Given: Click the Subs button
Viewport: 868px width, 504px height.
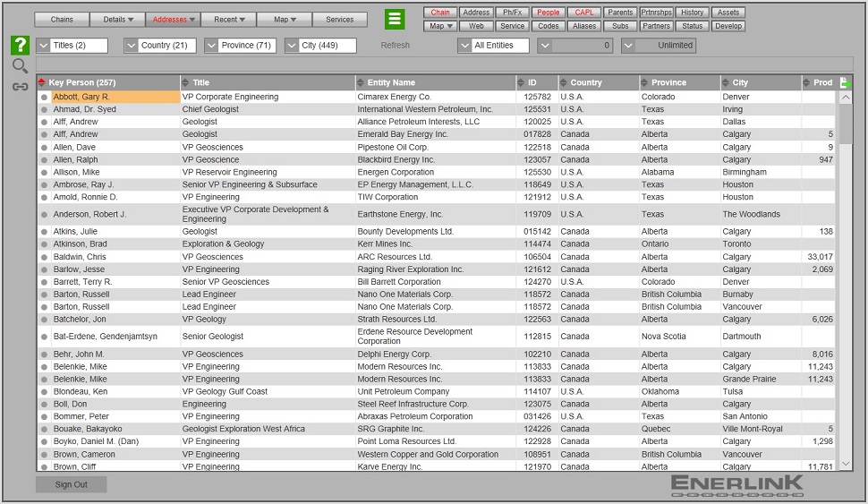Looking at the screenshot, I should coord(620,26).
